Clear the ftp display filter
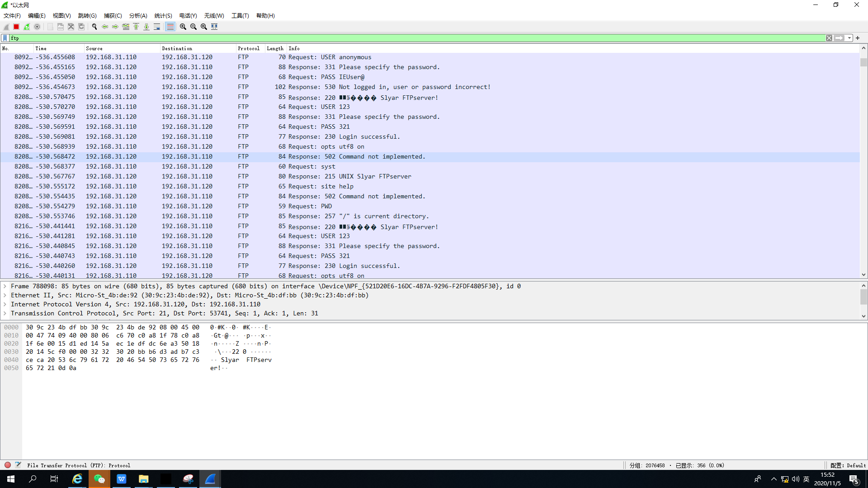The height and width of the screenshot is (488, 868). click(x=829, y=38)
